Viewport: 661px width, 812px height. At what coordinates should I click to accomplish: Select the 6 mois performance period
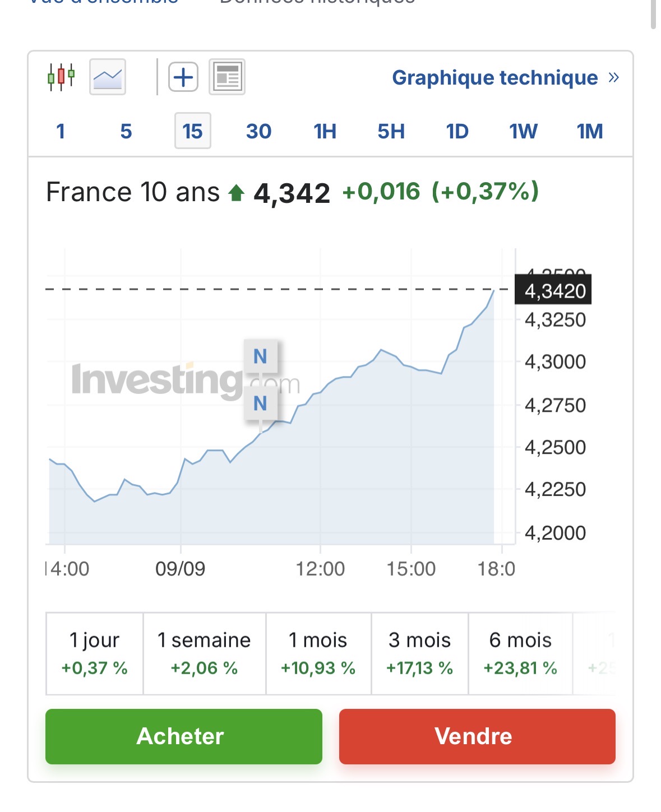pyautogui.click(x=520, y=653)
